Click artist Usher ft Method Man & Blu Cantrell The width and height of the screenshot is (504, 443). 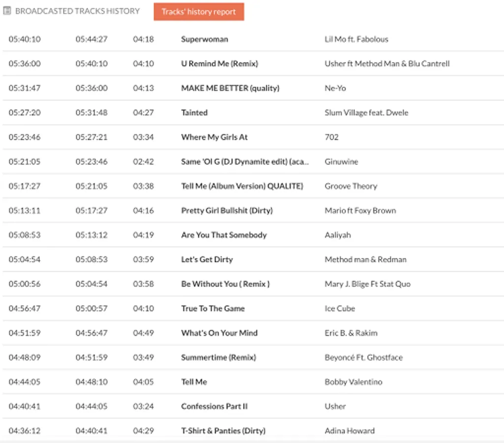click(x=387, y=63)
